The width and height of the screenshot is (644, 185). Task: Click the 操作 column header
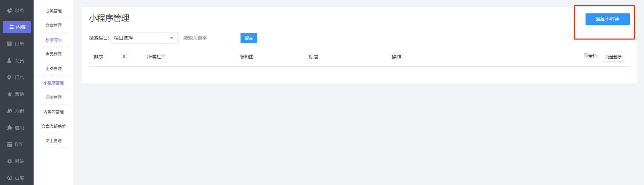tap(396, 57)
